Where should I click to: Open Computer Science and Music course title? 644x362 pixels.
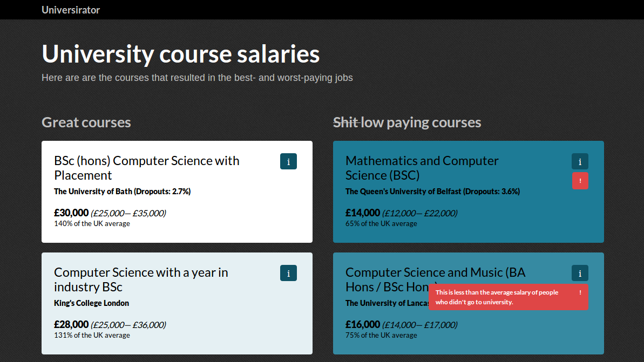point(435,279)
